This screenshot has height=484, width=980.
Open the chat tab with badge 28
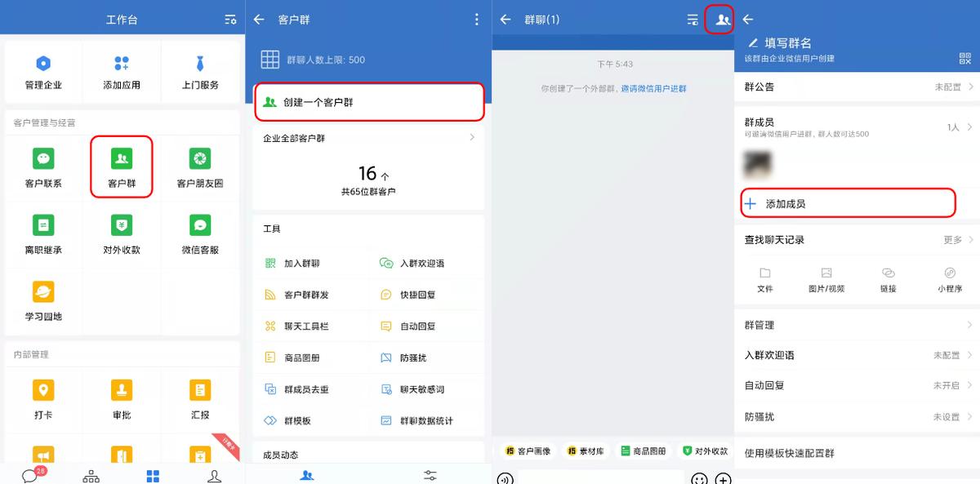(x=30, y=474)
